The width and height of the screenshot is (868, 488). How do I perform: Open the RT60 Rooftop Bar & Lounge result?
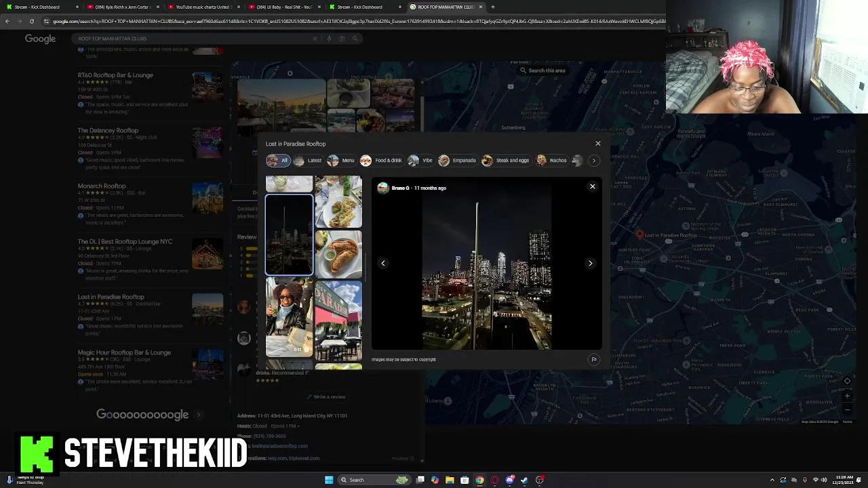[x=115, y=75]
